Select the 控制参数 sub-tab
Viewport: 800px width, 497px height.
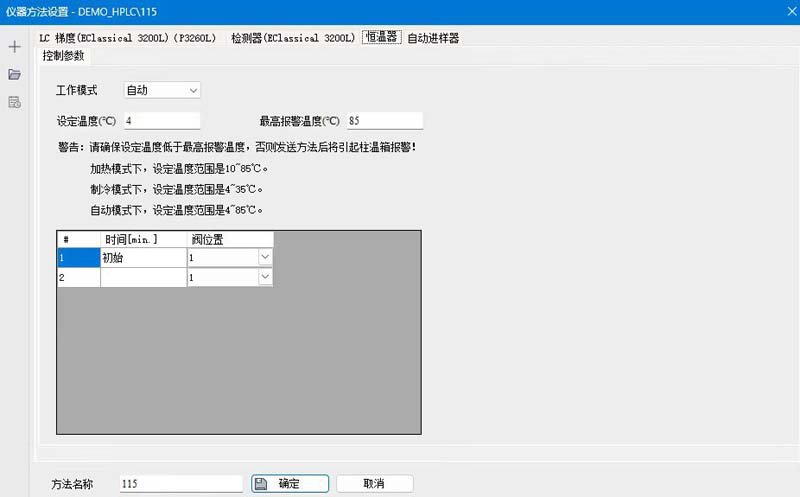[63, 56]
